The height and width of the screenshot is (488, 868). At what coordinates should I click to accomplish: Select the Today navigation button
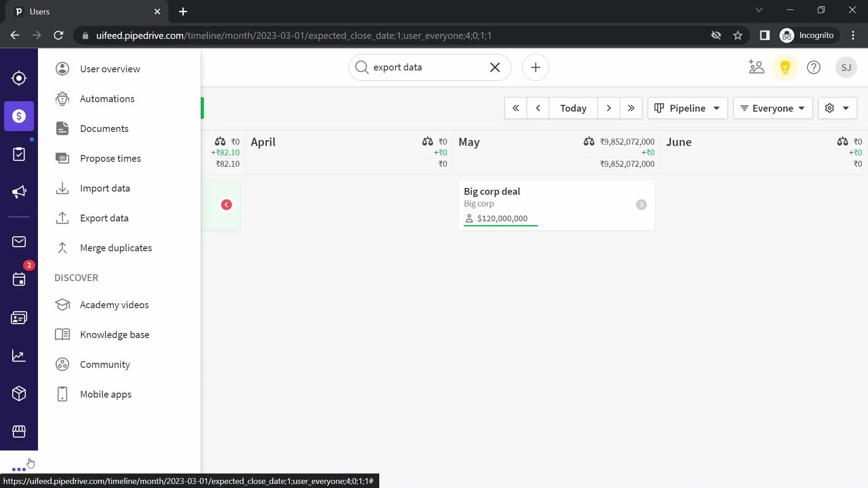click(x=574, y=108)
